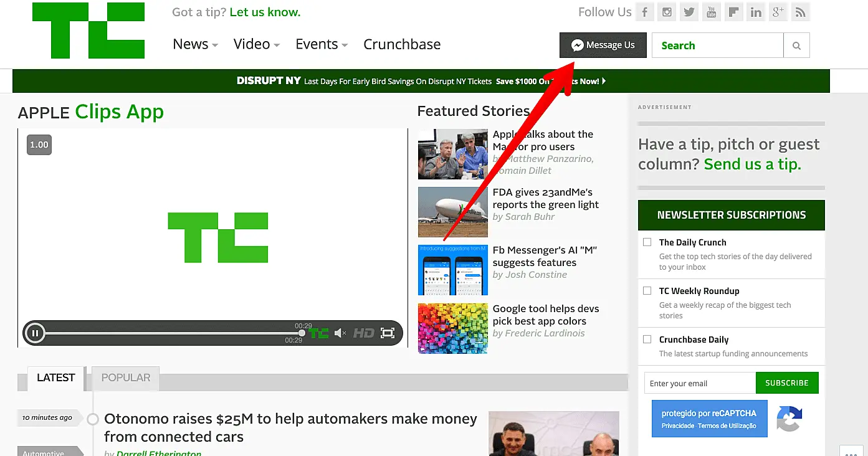Open the Instagram icon in Follow Us

click(x=667, y=12)
